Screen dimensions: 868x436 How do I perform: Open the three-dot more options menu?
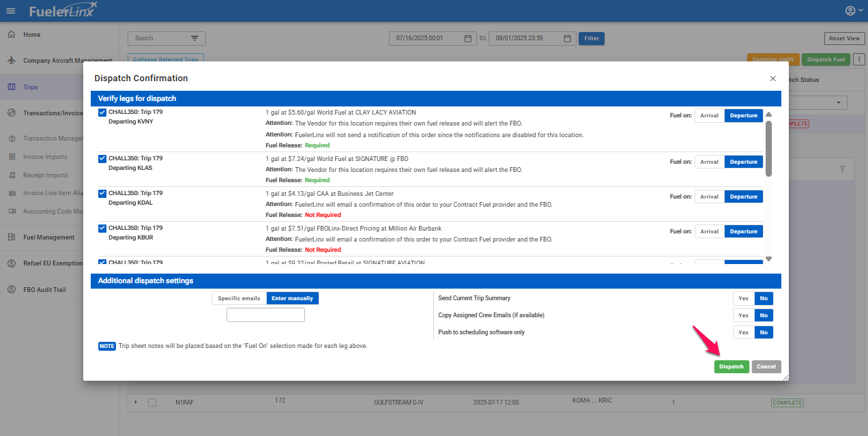click(859, 59)
